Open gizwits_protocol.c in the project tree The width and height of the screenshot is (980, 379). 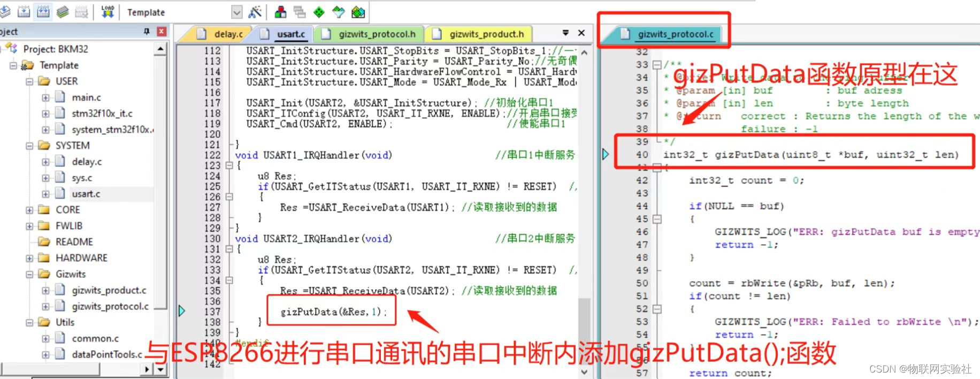(x=110, y=306)
